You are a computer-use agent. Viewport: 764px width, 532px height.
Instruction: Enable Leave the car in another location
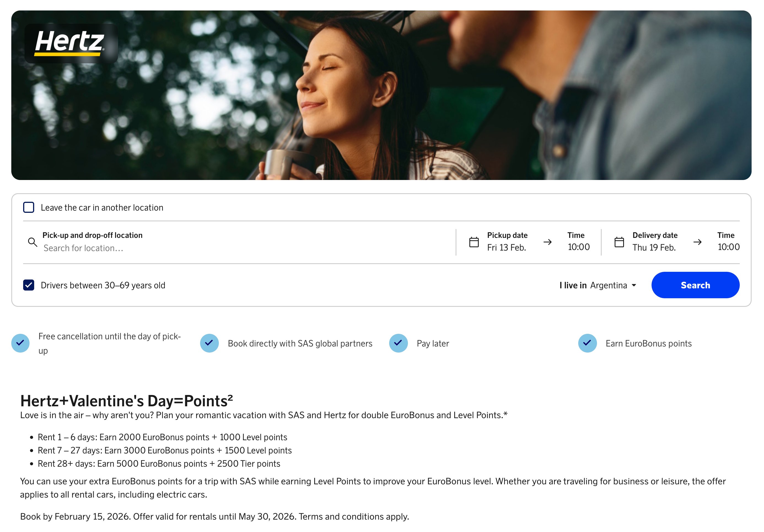29,207
